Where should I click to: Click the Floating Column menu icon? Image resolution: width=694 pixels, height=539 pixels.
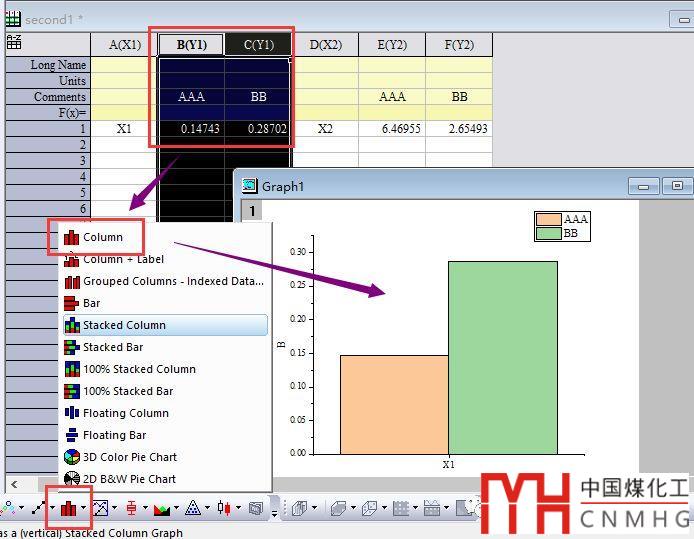tap(72, 413)
